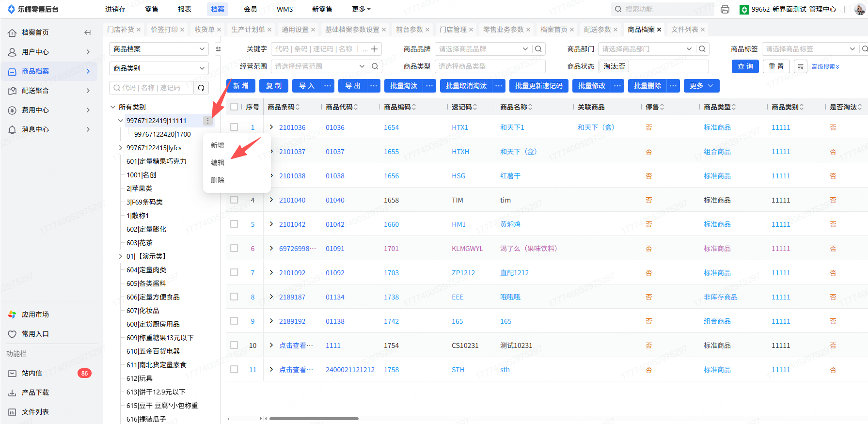Screen dimensions: 868x424
Task: Open the three-dot menu on category 99767122419|11111
Action: click(208, 121)
